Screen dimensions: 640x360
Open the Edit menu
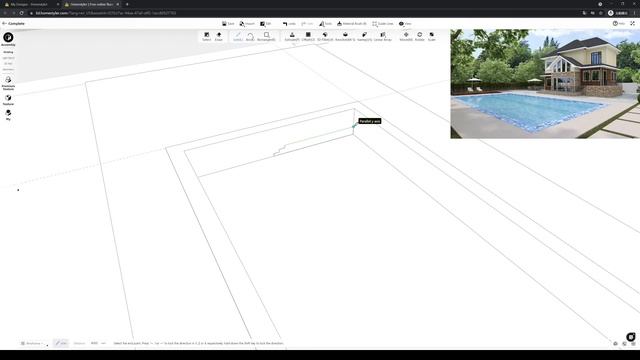click(265, 24)
